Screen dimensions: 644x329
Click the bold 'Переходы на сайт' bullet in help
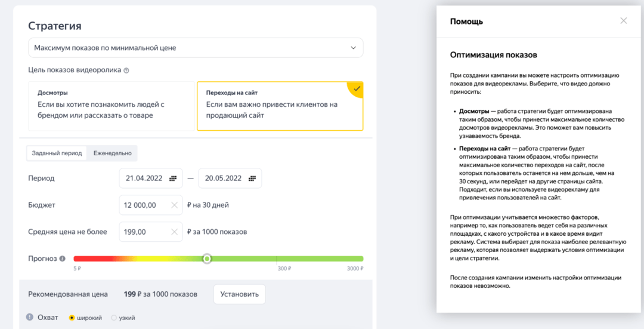(x=485, y=148)
